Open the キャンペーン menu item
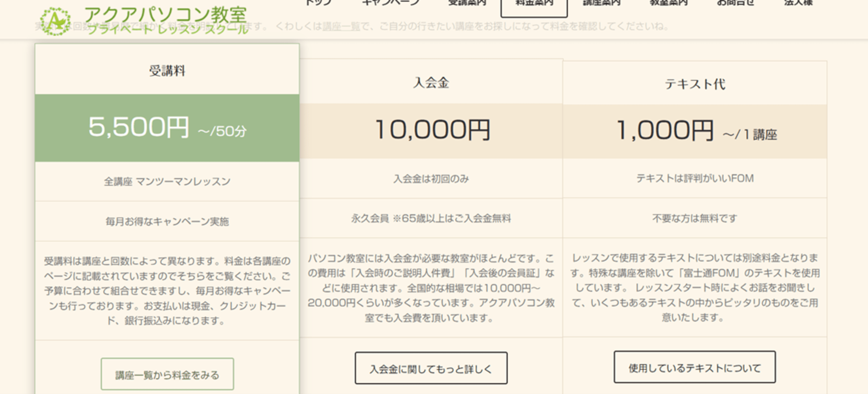 tap(391, 3)
